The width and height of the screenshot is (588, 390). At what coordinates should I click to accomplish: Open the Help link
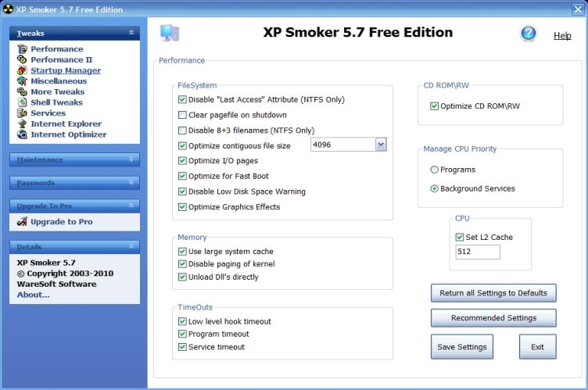[562, 36]
